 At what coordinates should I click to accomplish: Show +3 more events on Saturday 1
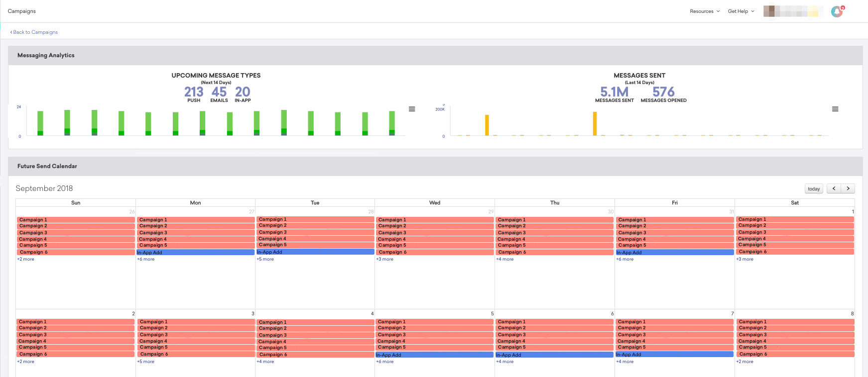tap(745, 259)
